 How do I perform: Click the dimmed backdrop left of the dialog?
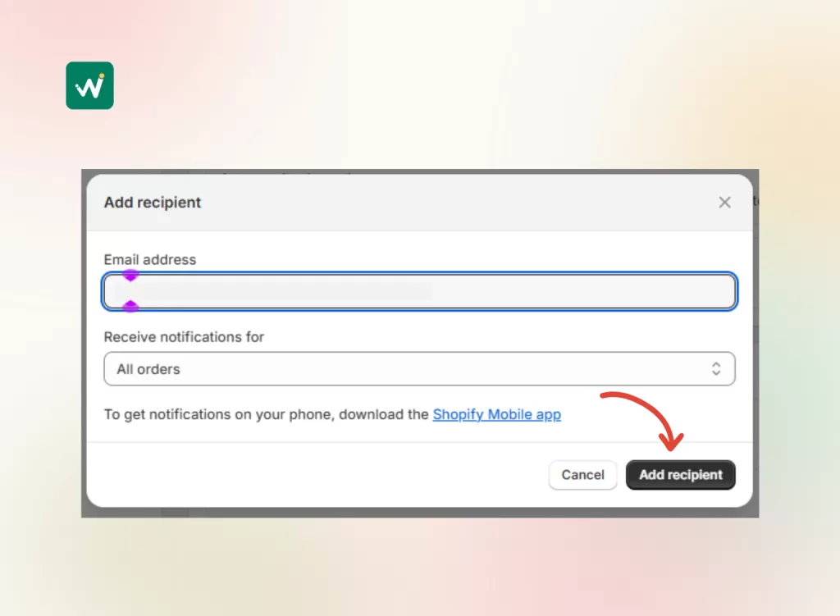84,345
